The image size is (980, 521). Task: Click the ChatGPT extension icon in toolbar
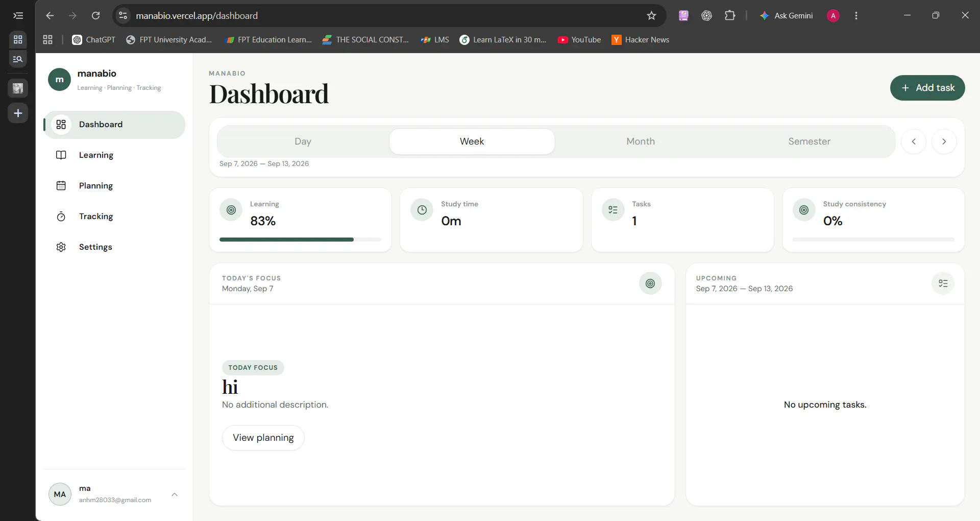point(706,16)
